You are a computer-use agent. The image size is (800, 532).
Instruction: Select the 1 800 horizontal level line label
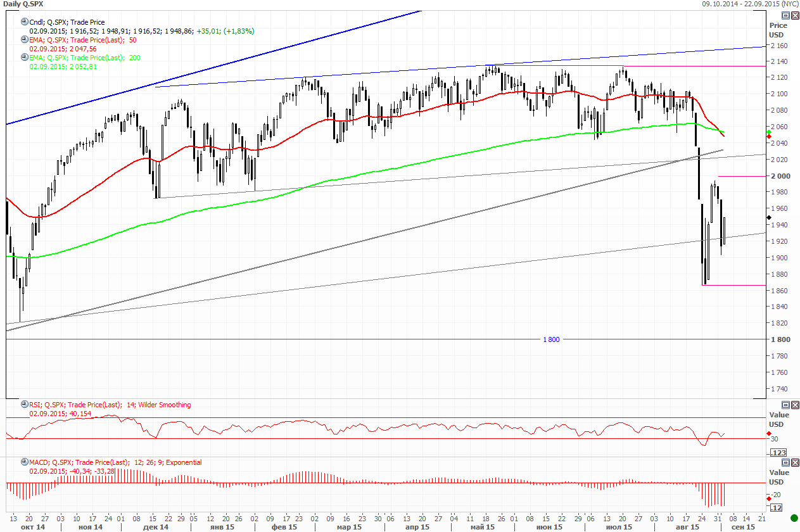[551, 339]
